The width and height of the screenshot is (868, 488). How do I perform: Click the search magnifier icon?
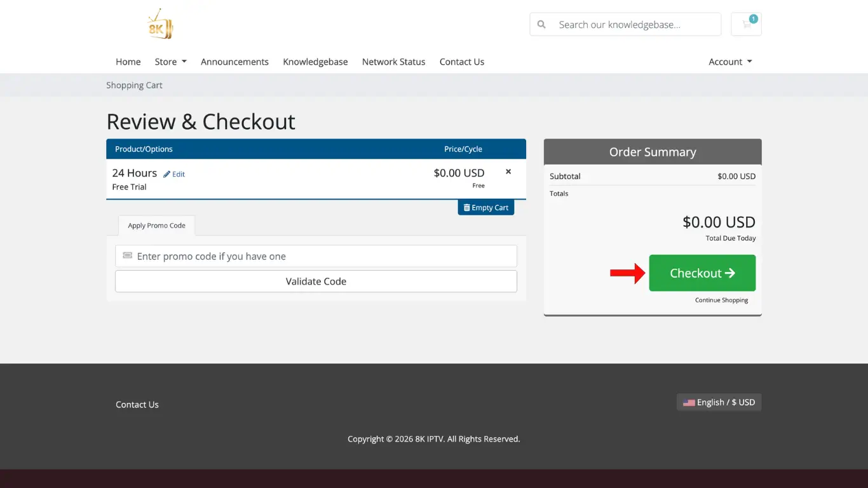click(541, 25)
